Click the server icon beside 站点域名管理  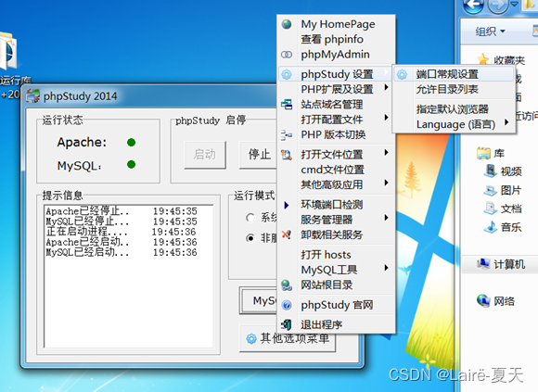[287, 104]
